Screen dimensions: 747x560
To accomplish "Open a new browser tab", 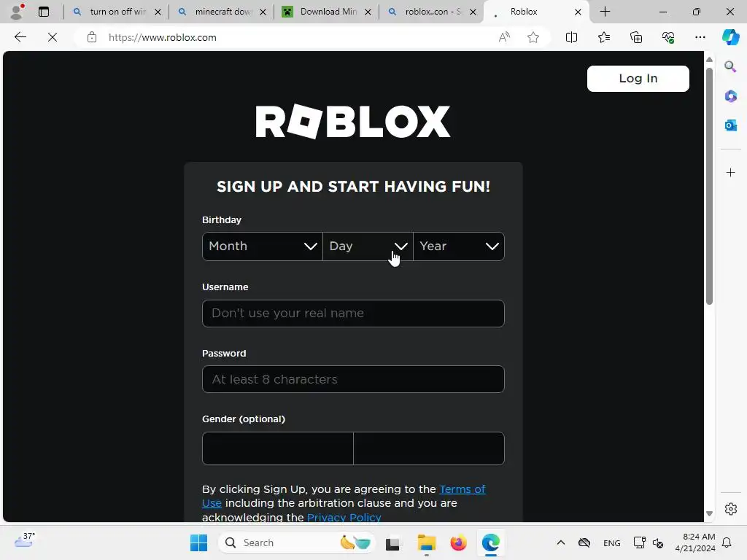I will pyautogui.click(x=605, y=12).
